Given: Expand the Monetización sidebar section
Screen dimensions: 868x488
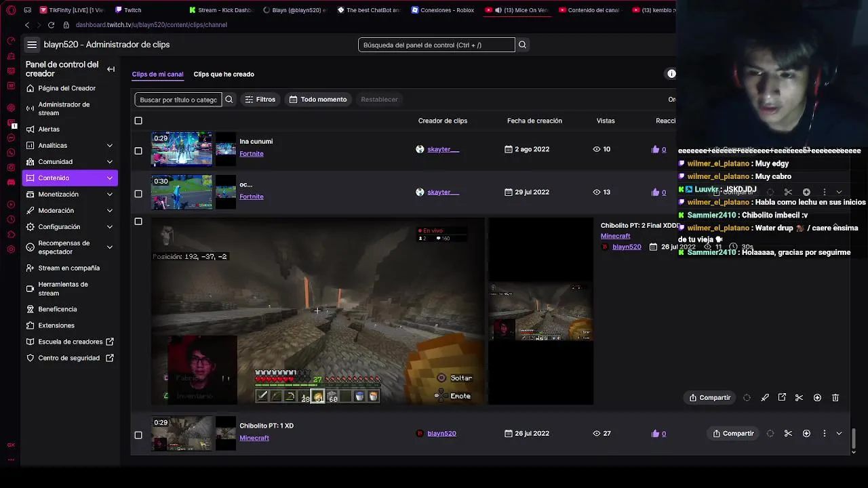Looking at the screenshot, I should [109, 195].
